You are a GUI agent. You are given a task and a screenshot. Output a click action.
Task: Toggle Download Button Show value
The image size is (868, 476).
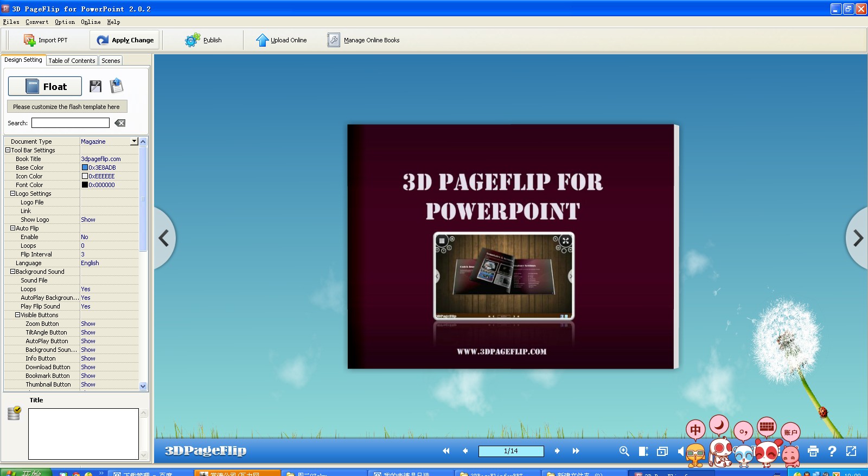point(88,367)
